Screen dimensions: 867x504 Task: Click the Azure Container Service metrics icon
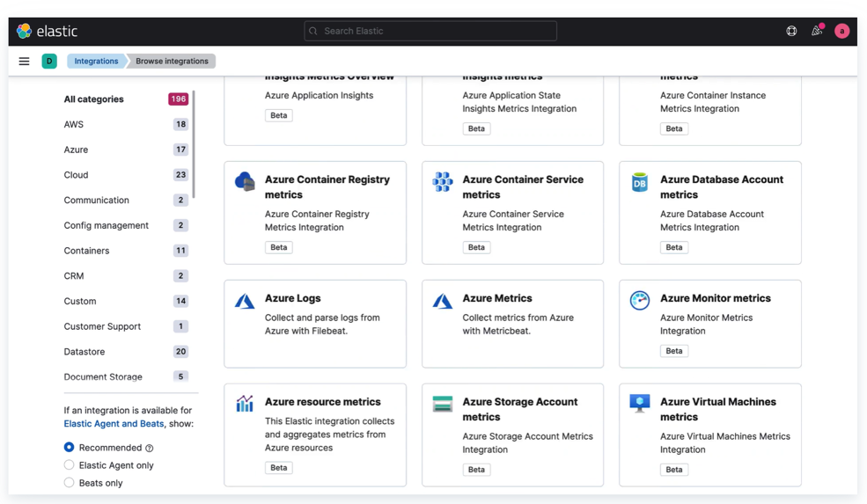click(443, 182)
